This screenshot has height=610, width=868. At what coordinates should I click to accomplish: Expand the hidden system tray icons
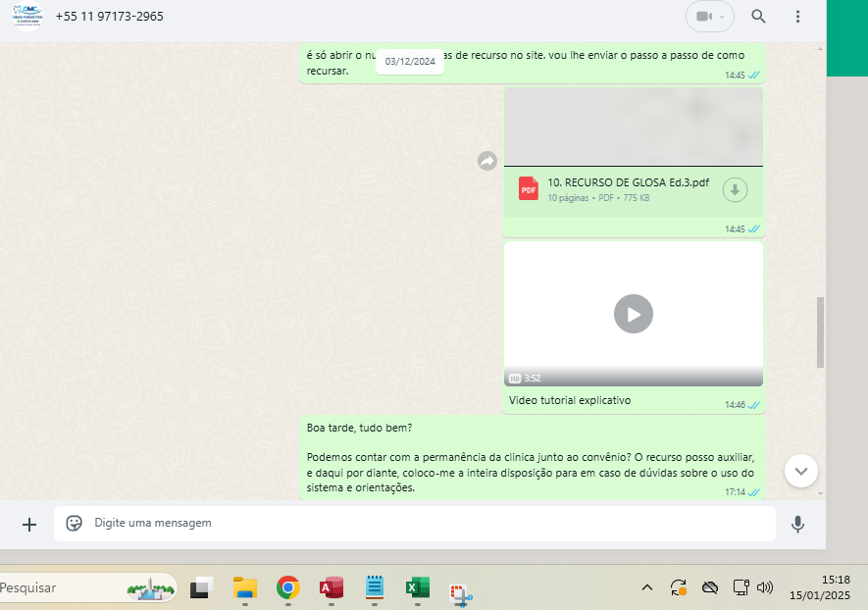tap(646, 587)
